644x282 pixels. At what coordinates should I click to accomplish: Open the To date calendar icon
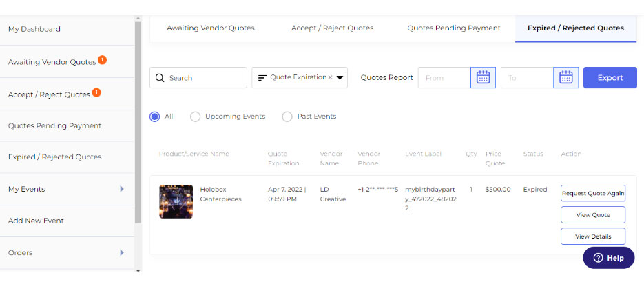coord(565,78)
